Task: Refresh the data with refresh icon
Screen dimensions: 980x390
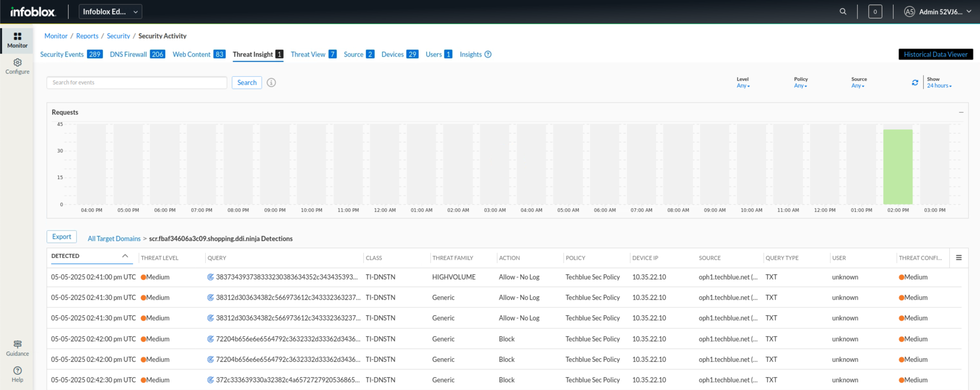Action: [914, 83]
